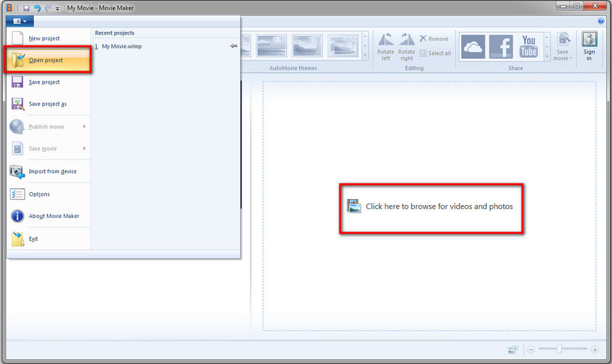Expand the Publish movie submenu
This screenshot has width=612, height=364.
point(48,127)
